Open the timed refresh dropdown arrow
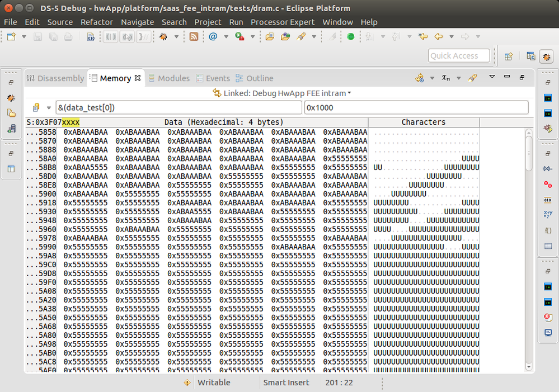The width and height of the screenshot is (559, 392). click(432, 78)
